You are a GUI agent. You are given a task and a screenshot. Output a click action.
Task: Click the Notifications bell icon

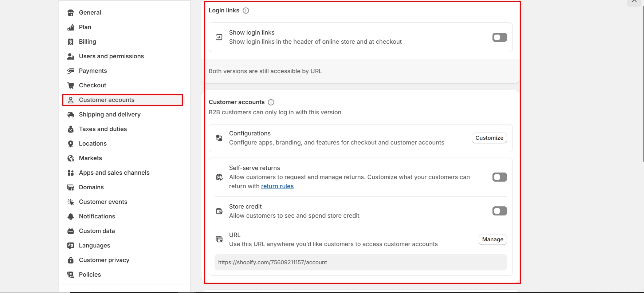tap(71, 217)
